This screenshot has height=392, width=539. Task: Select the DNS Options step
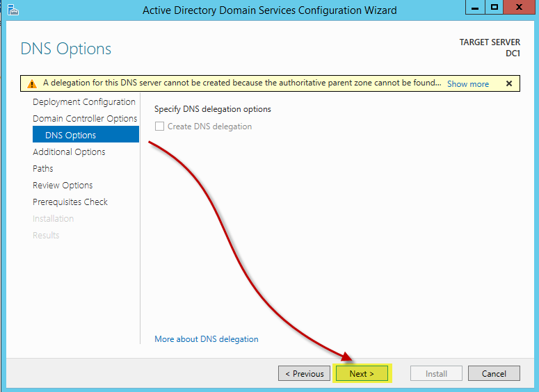tap(86, 134)
